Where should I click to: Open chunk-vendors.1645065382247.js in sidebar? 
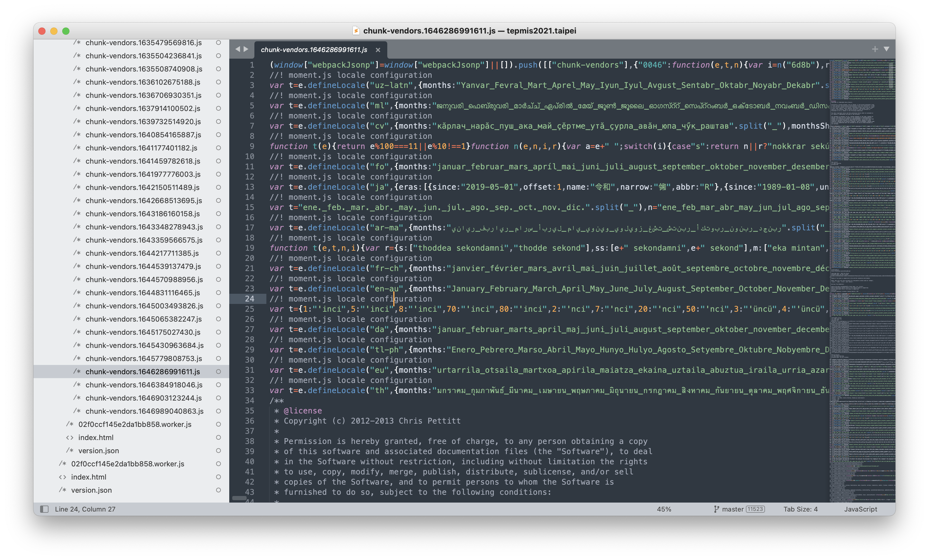click(x=144, y=319)
